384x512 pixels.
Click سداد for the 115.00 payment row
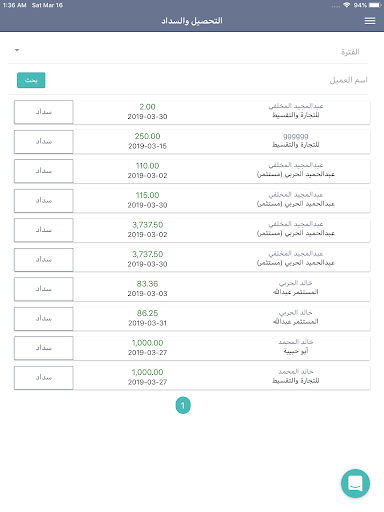[x=44, y=201]
